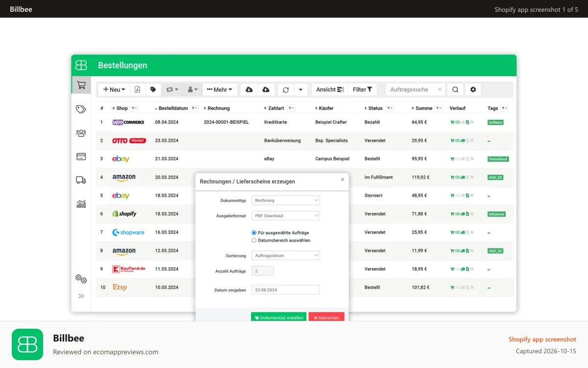
Task: Click the cloud upload toolbar icon
Action: 266,89
